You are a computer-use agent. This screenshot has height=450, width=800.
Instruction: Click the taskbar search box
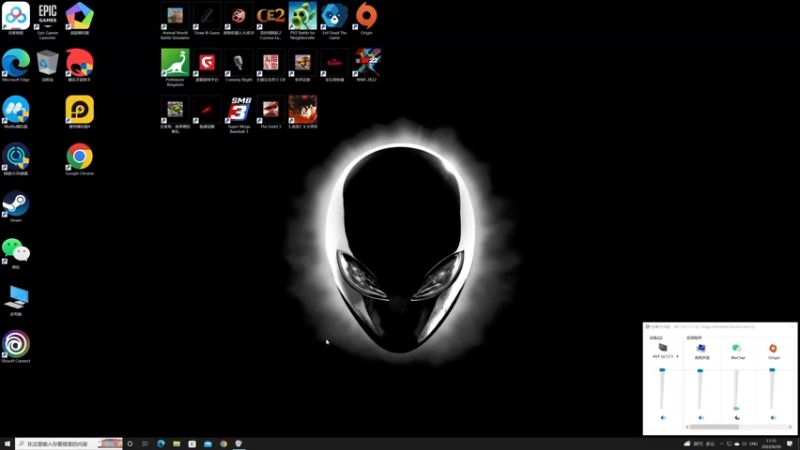69,444
